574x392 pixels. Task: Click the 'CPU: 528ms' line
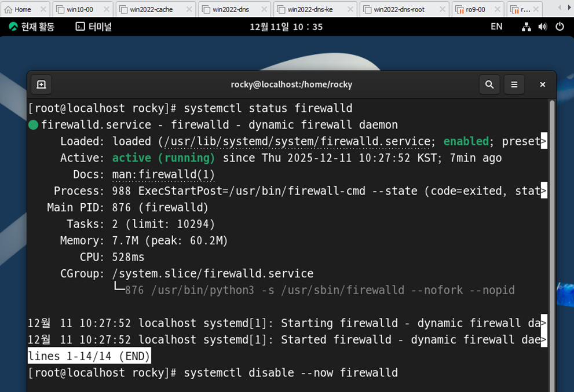click(x=112, y=257)
